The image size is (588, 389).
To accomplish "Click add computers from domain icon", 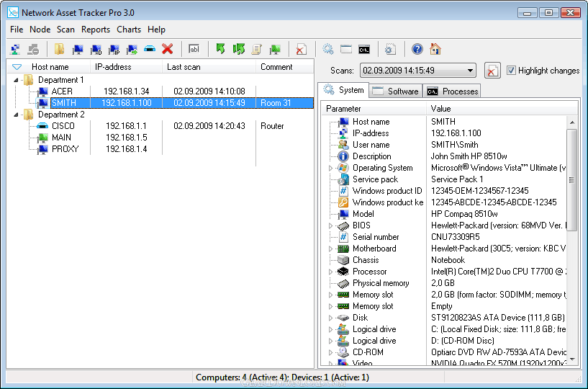I will click(x=96, y=49).
